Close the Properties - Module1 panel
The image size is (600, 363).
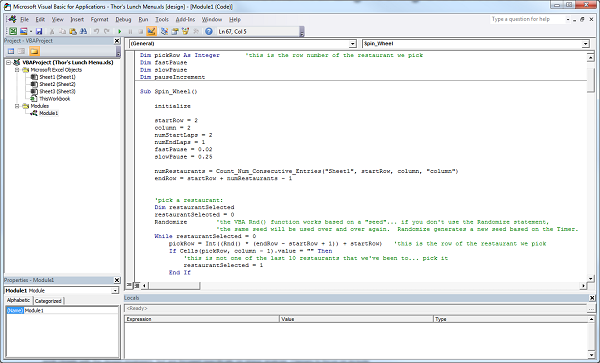click(x=117, y=280)
